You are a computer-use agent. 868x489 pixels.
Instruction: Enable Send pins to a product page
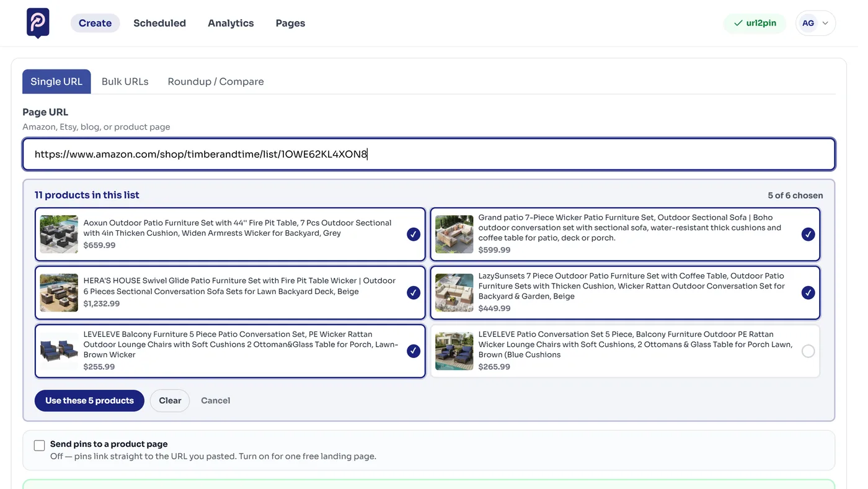point(39,445)
